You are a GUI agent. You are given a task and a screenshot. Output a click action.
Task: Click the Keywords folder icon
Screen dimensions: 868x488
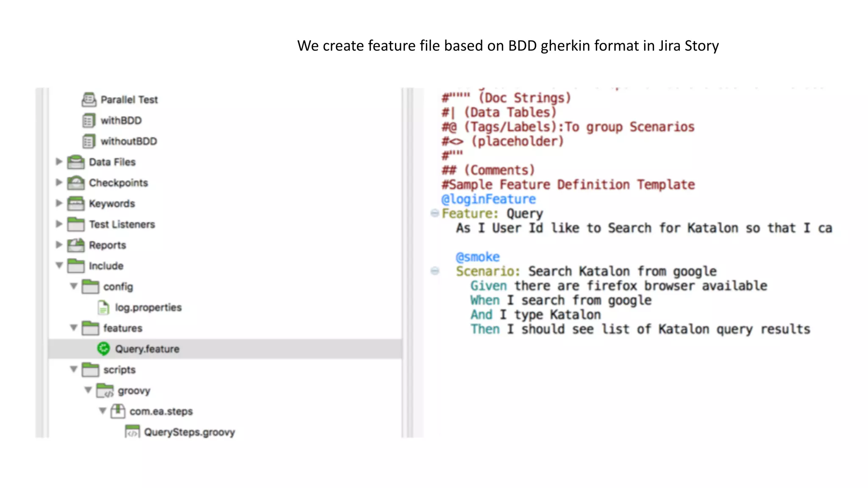pyautogui.click(x=76, y=203)
